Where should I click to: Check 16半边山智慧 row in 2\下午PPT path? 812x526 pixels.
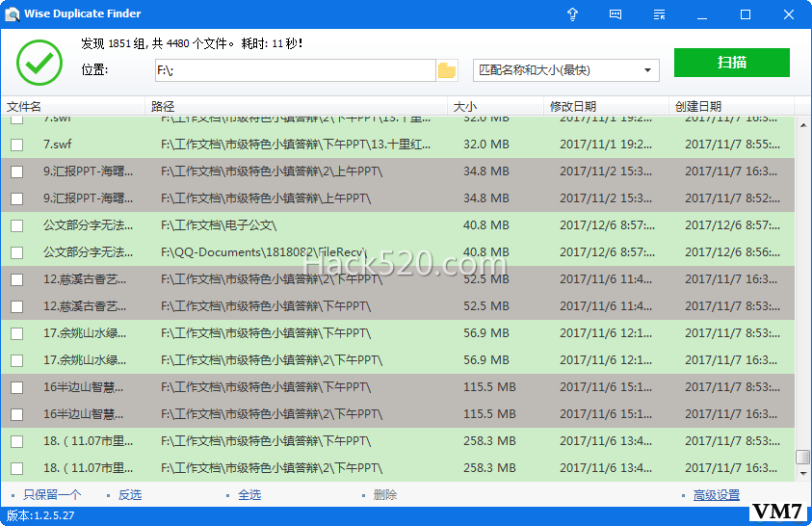click(17, 414)
